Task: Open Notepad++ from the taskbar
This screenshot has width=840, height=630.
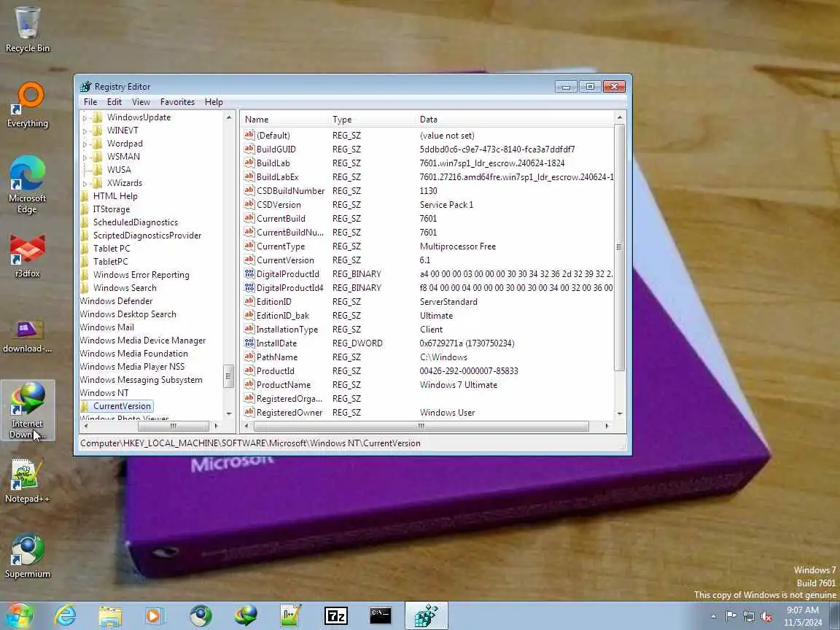Action: 291,615
